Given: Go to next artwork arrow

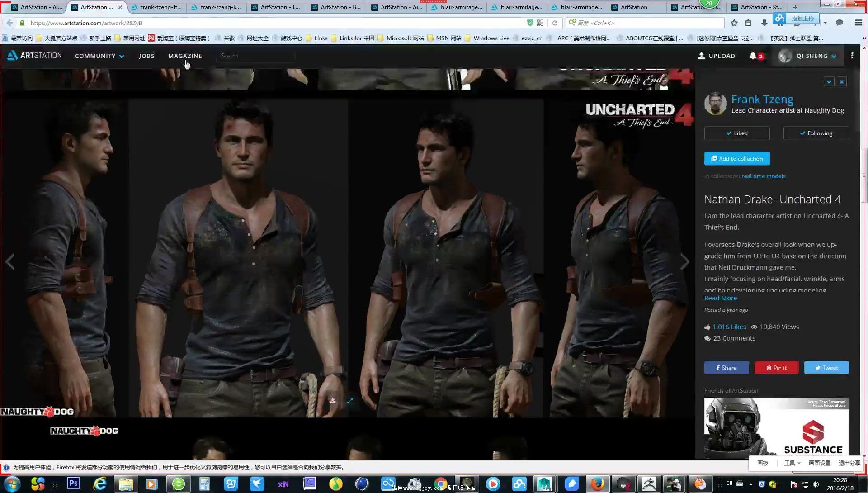Looking at the screenshot, I should [x=684, y=261].
